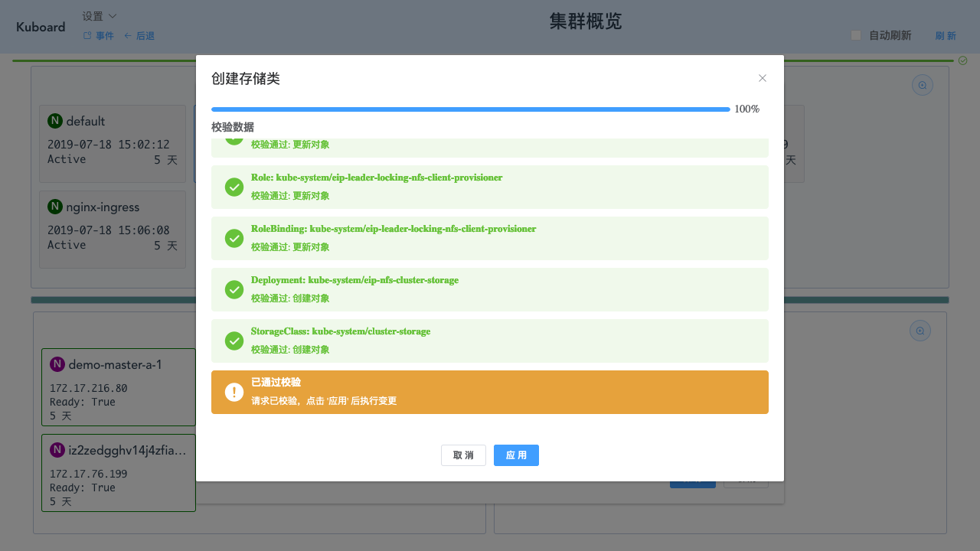Open the 设置 dropdown menu
The image size is (980, 551).
(x=100, y=16)
